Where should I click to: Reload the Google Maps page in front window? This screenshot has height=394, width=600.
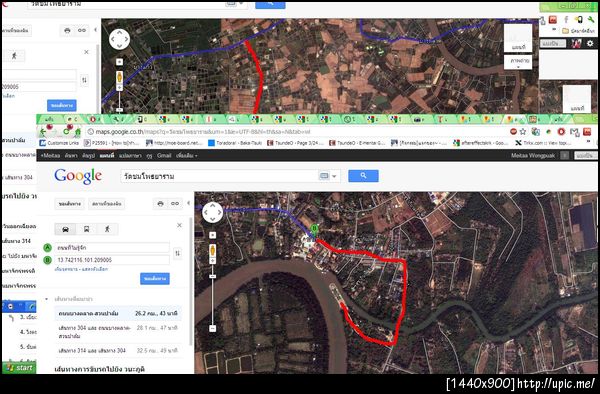point(66,132)
